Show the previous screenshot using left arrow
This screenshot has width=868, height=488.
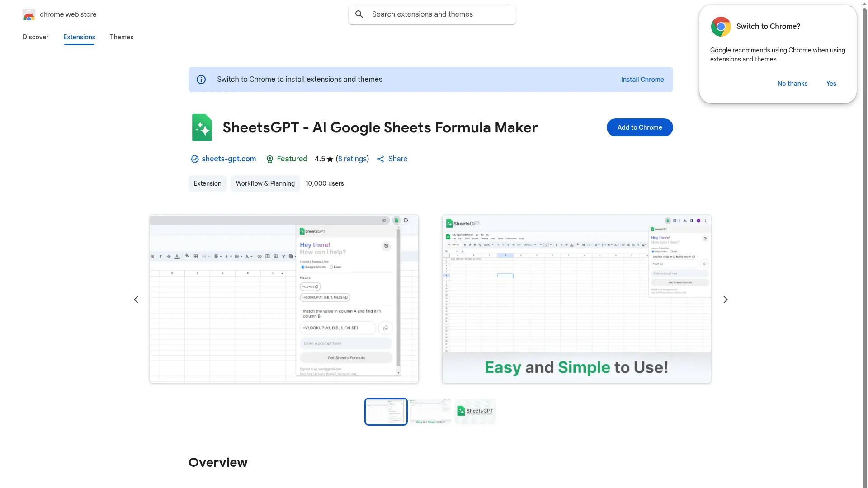click(136, 299)
